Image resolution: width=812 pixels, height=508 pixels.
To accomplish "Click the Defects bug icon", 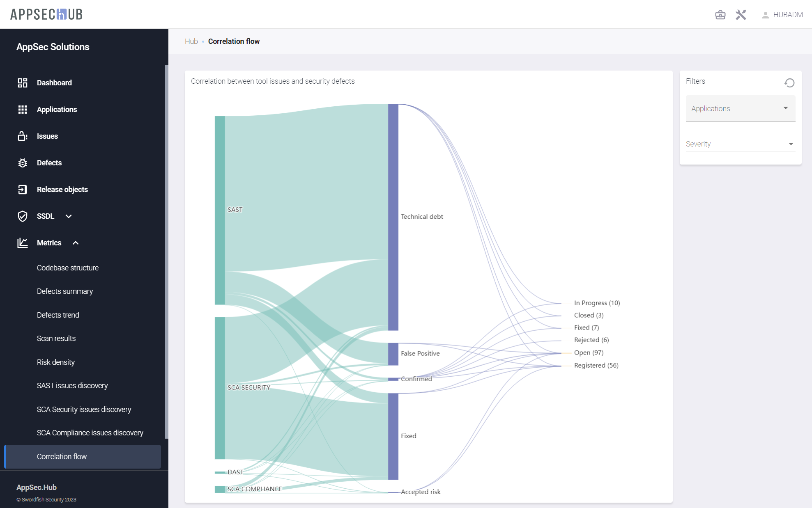I will 23,163.
